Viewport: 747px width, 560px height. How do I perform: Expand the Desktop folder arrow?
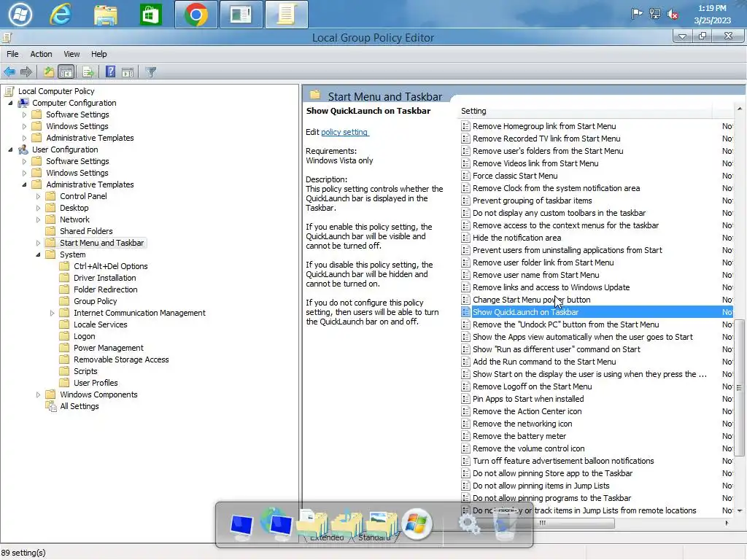click(38, 208)
